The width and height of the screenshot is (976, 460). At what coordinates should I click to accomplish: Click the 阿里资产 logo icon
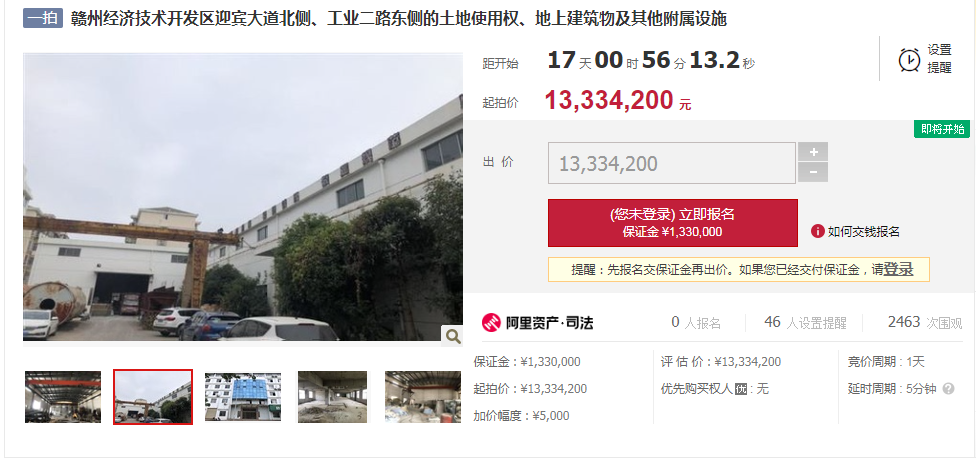(491, 322)
